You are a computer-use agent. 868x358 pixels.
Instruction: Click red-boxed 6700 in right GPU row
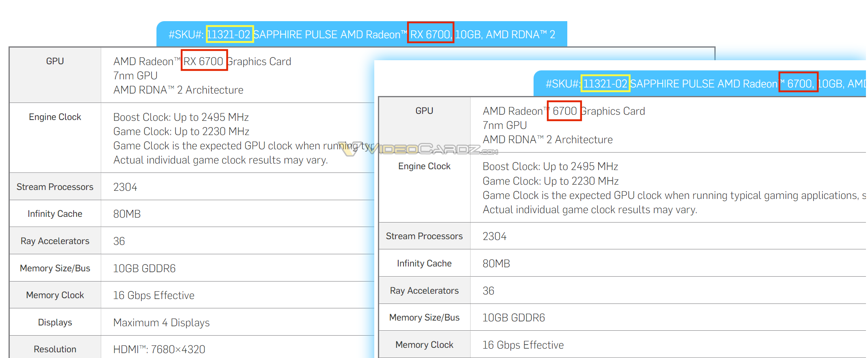coord(564,111)
